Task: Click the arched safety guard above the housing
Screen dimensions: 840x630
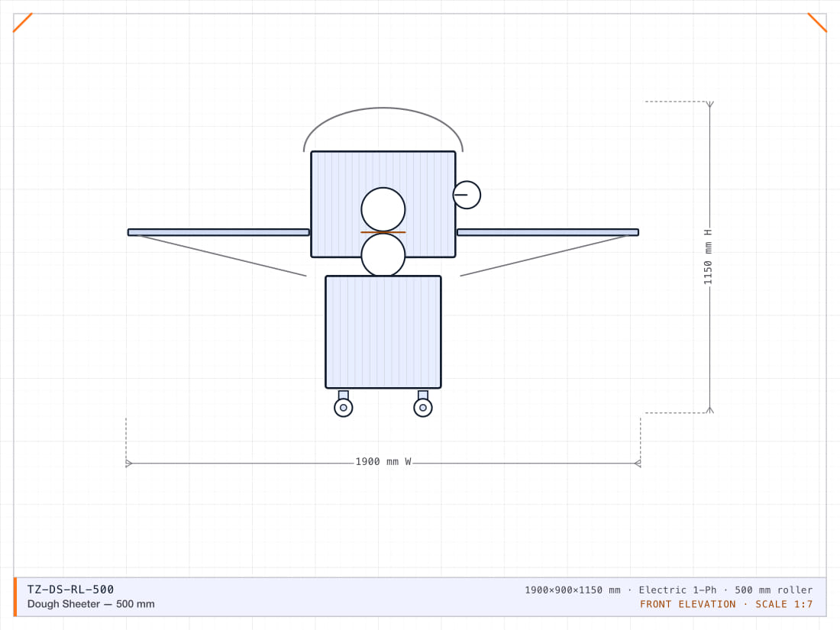Action: point(383,130)
